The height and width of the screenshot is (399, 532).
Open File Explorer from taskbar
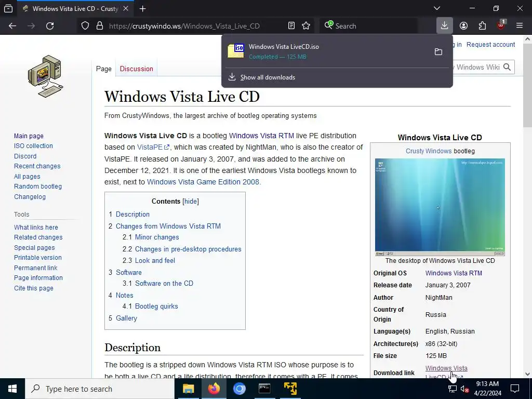188,389
